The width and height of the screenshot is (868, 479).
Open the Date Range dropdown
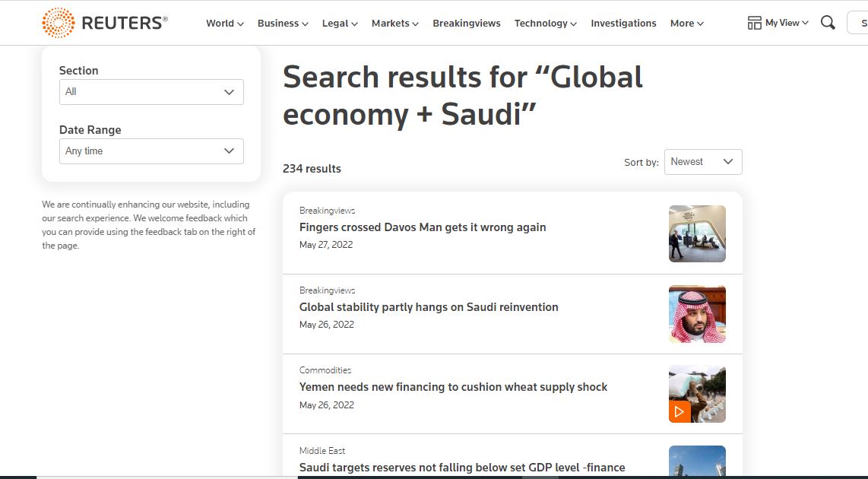151,151
